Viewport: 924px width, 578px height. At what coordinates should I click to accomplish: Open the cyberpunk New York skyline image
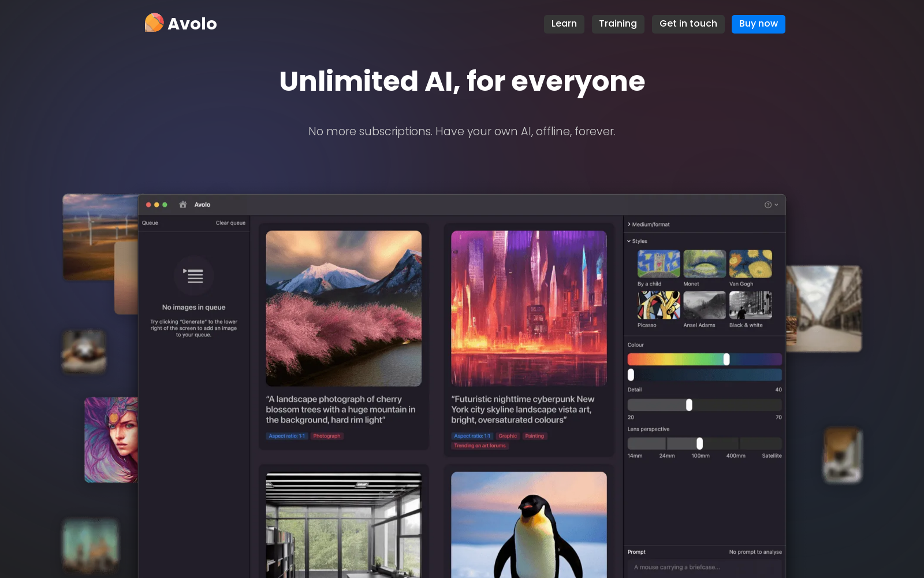pos(529,309)
